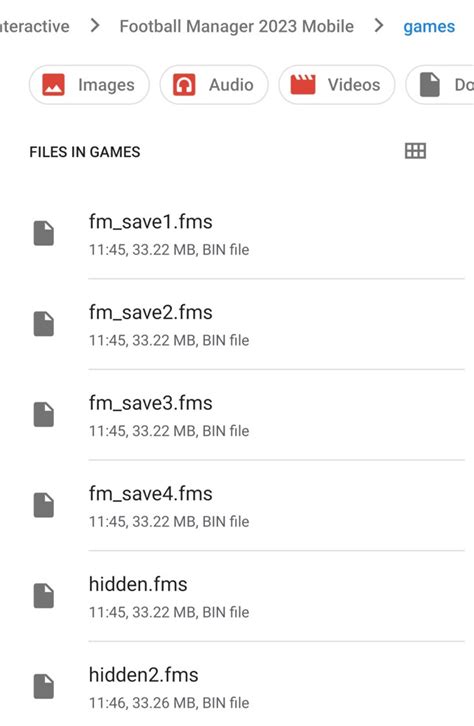Filter by Audio chip
This screenshot has width=474, height=726.
(x=214, y=85)
